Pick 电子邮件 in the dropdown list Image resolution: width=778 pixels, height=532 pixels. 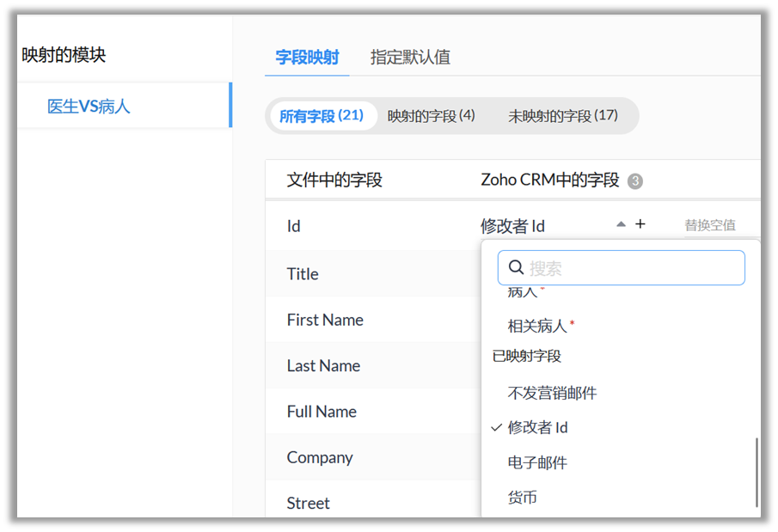(537, 462)
